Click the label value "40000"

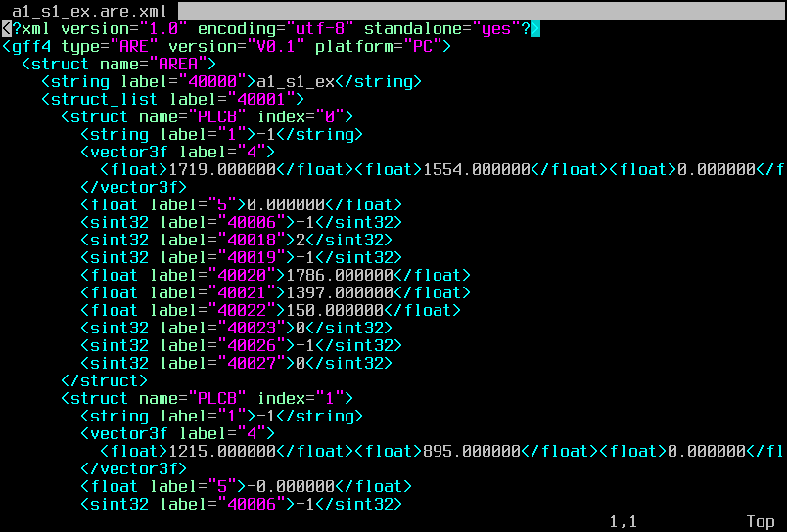(x=217, y=81)
